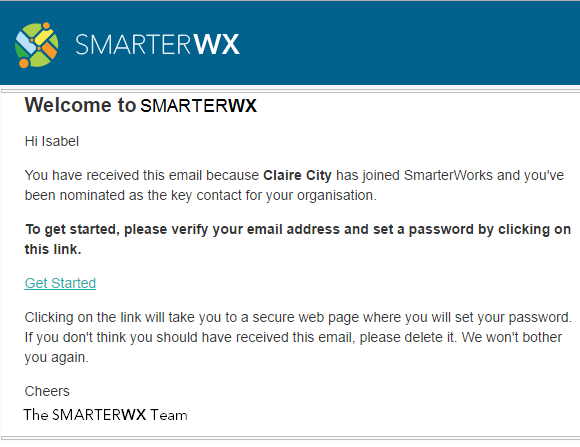Click the divider line below the signature
Viewport: 580px width, 447px height.
290,438
